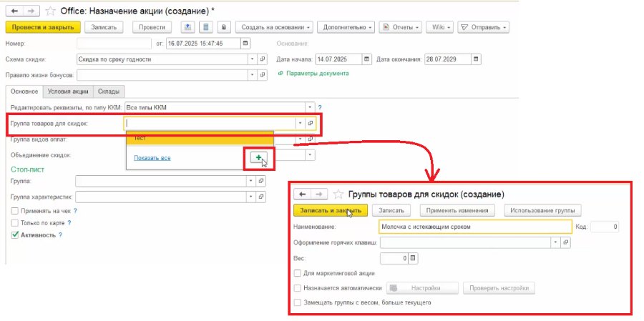The width and height of the screenshot is (644, 321).
Task: Select Тест in dropdown list
Action: [x=200, y=139]
